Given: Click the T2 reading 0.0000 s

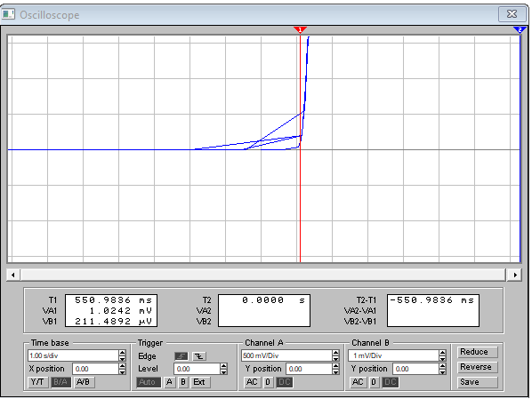Looking at the screenshot, I should click(273, 300).
